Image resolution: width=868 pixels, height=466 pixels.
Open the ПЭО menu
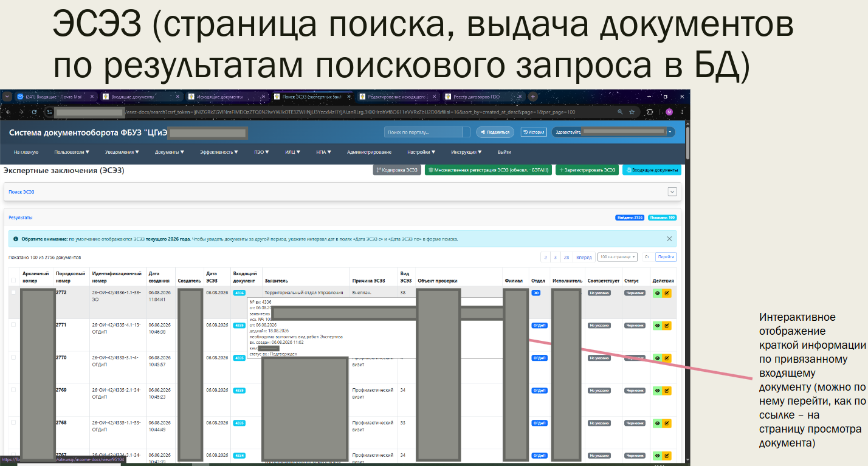tap(263, 152)
